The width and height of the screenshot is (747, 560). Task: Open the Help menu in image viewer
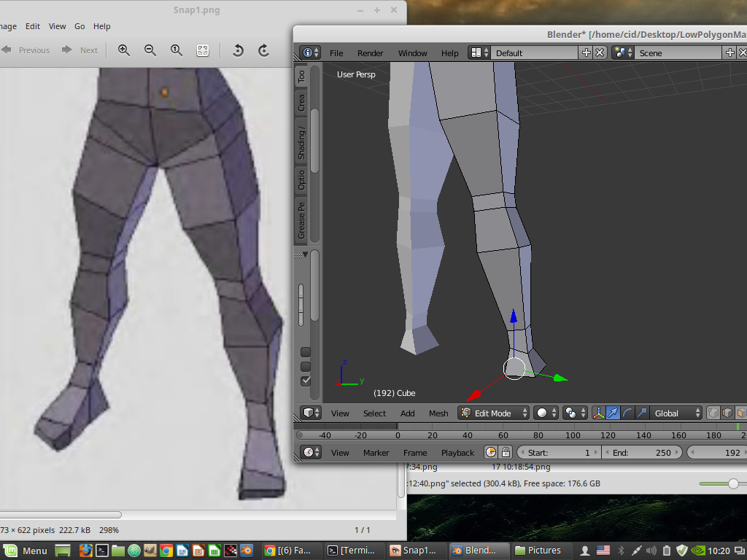pos(101,26)
